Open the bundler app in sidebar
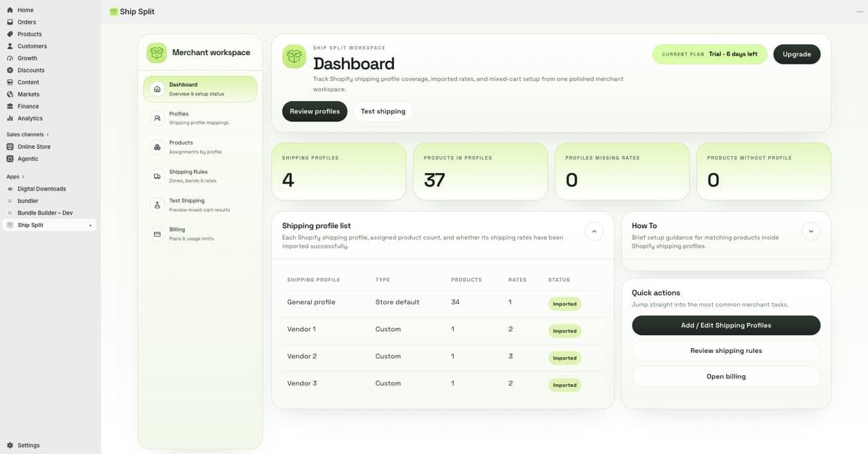 pyautogui.click(x=28, y=201)
